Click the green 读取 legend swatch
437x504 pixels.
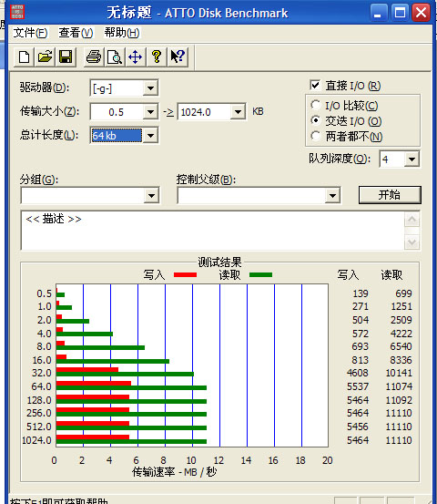tap(260, 275)
